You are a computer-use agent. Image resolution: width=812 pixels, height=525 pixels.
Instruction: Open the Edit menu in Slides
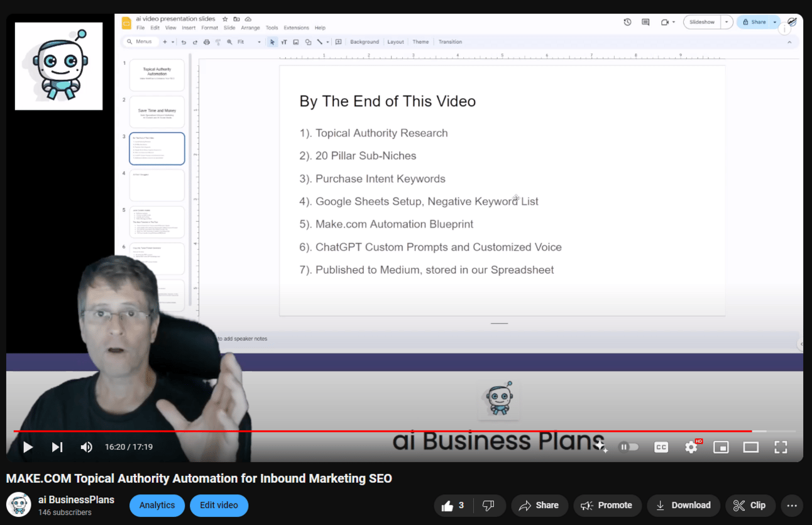(155, 28)
